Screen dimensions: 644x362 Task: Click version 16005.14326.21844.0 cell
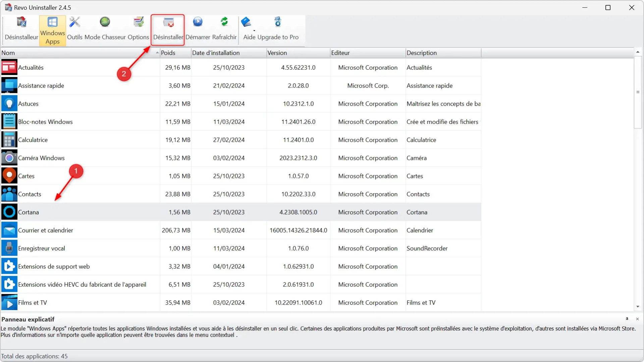pyautogui.click(x=298, y=230)
